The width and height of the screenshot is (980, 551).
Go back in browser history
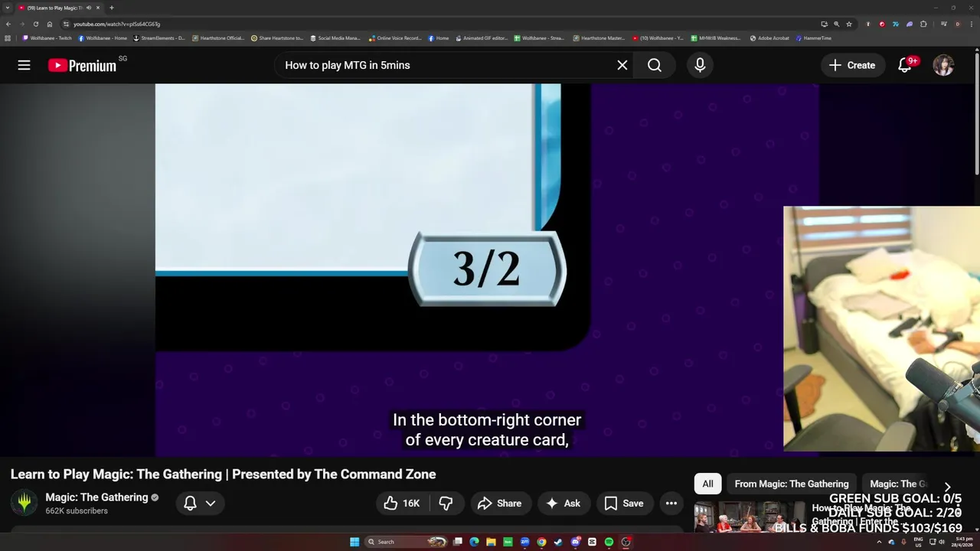point(8,24)
